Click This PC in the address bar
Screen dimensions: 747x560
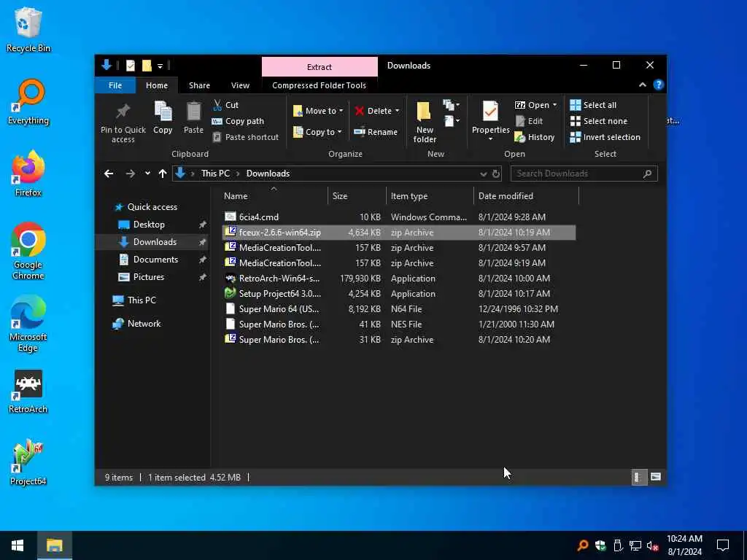pyautogui.click(x=215, y=174)
